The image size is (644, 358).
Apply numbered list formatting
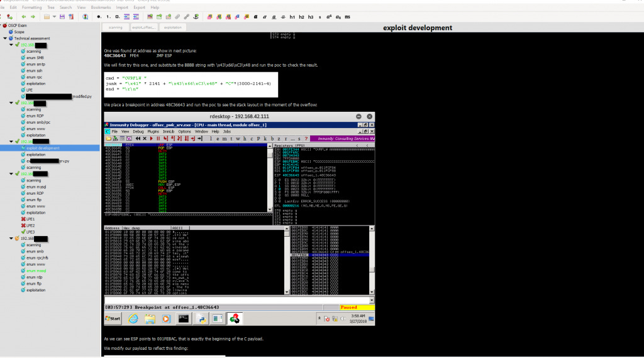point(108,17)
